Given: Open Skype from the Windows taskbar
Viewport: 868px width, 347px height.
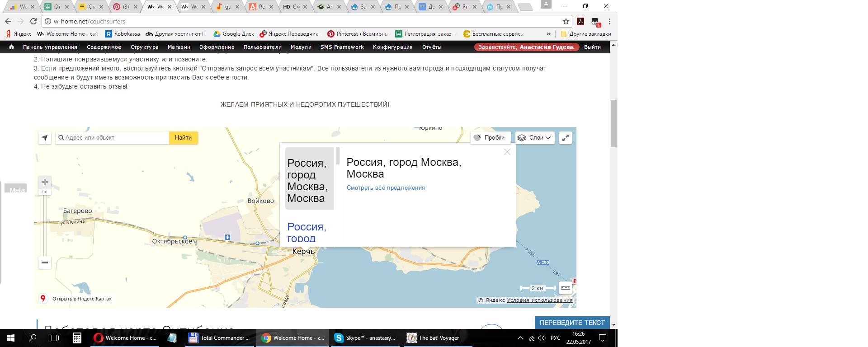Looking at the screenshot, I should click(365, 338).
